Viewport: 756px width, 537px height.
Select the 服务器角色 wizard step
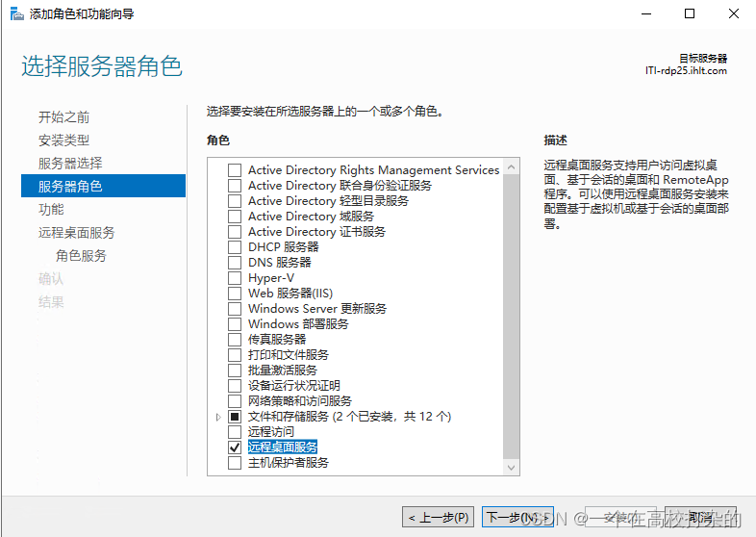(x=103, y=186)
